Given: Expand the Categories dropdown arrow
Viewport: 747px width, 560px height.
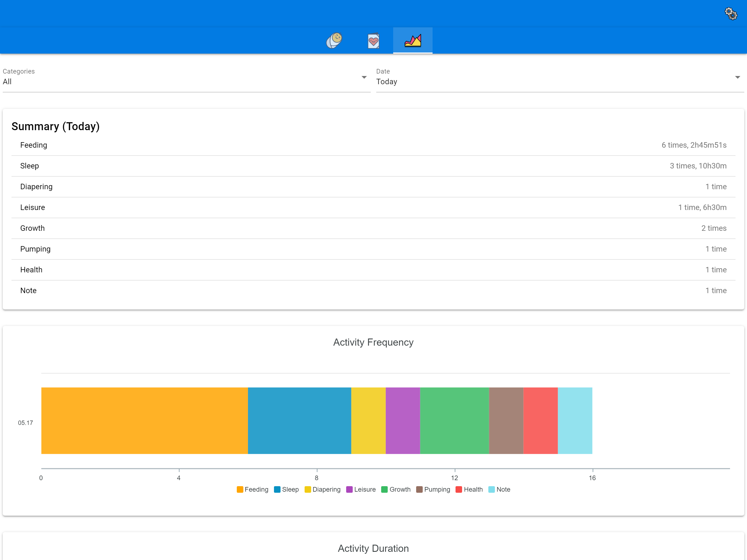Looking at the screenshot, I should [364, 77].
